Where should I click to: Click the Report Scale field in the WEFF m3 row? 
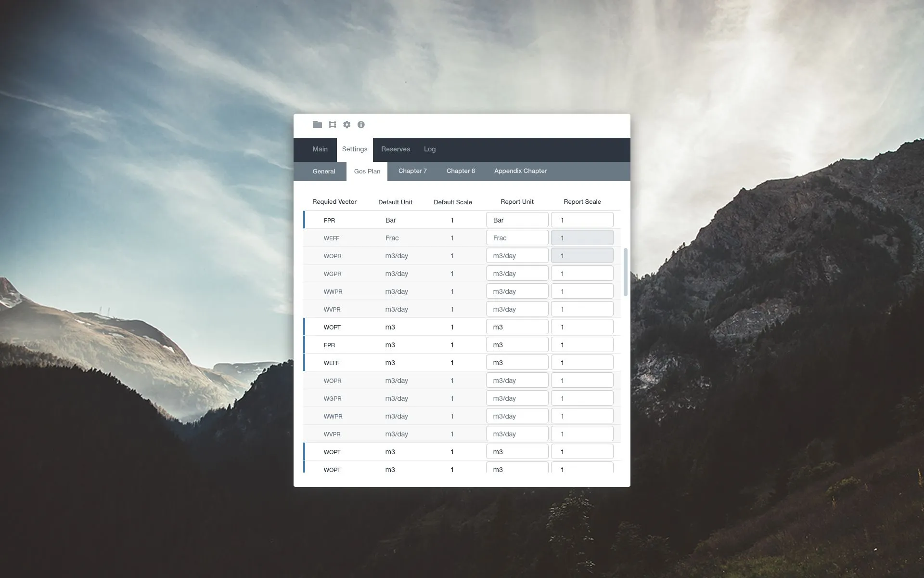click(582, 362)
